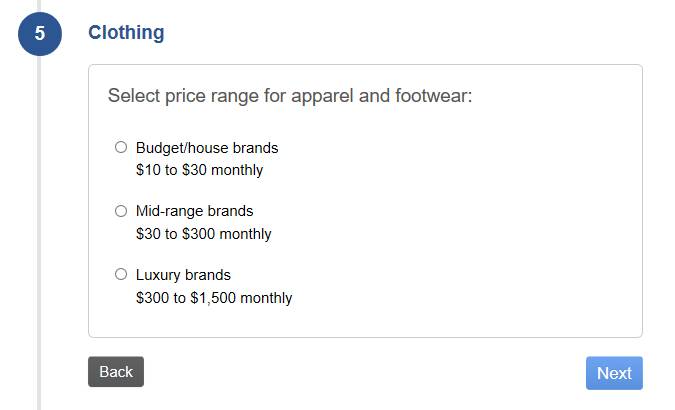The image size is (675, 410).
Task: Click the stepper line beside the Back button
Action: pyautogui.click(x=39, y=372)
